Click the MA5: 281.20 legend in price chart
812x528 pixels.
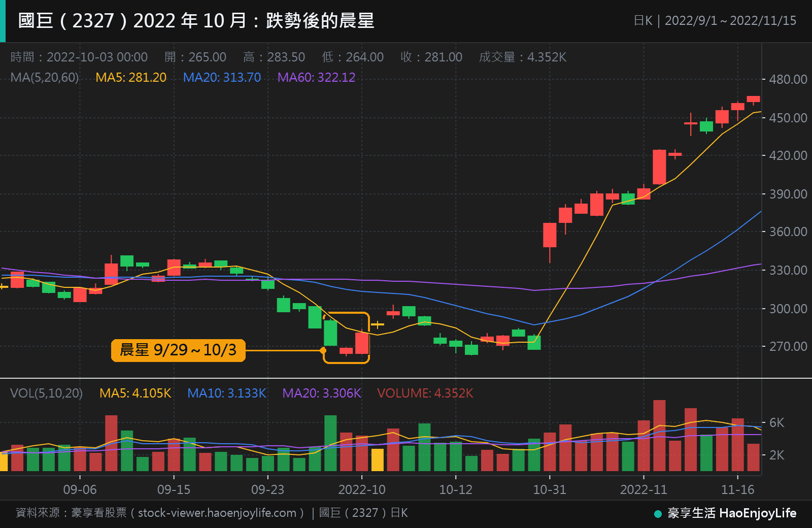(131, 77)
